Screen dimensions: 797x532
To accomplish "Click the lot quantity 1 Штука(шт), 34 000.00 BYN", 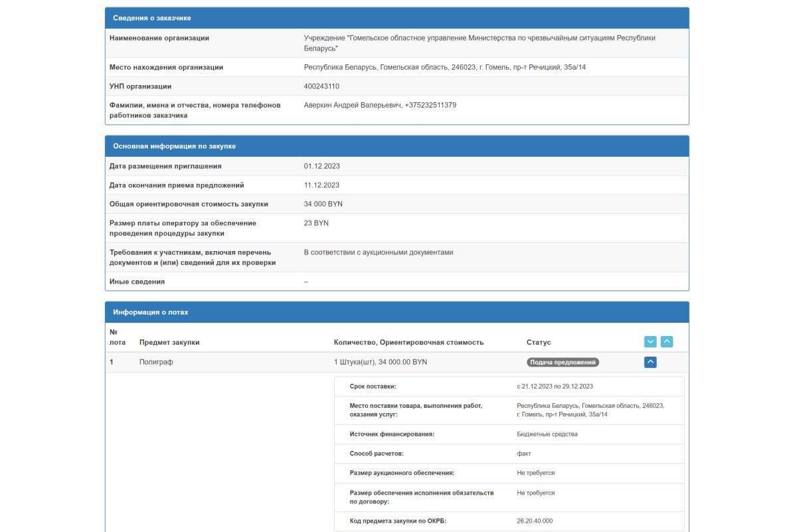I will [381, 362].
